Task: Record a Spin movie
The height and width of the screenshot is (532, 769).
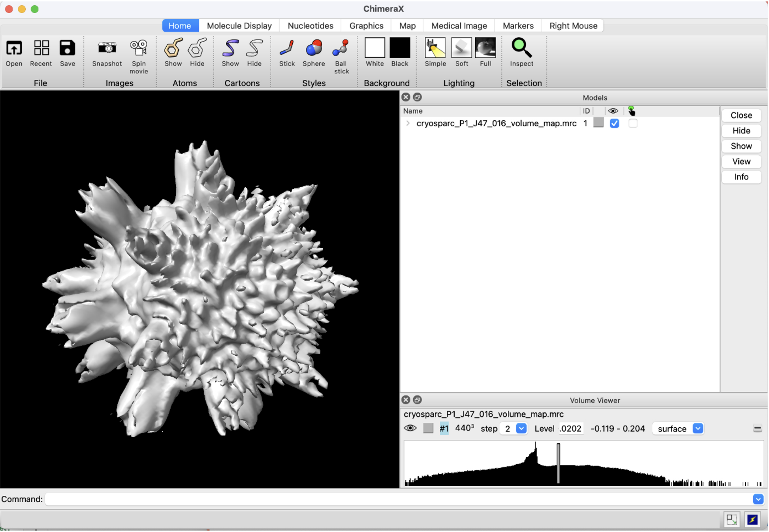Action: tap(139, 52)
